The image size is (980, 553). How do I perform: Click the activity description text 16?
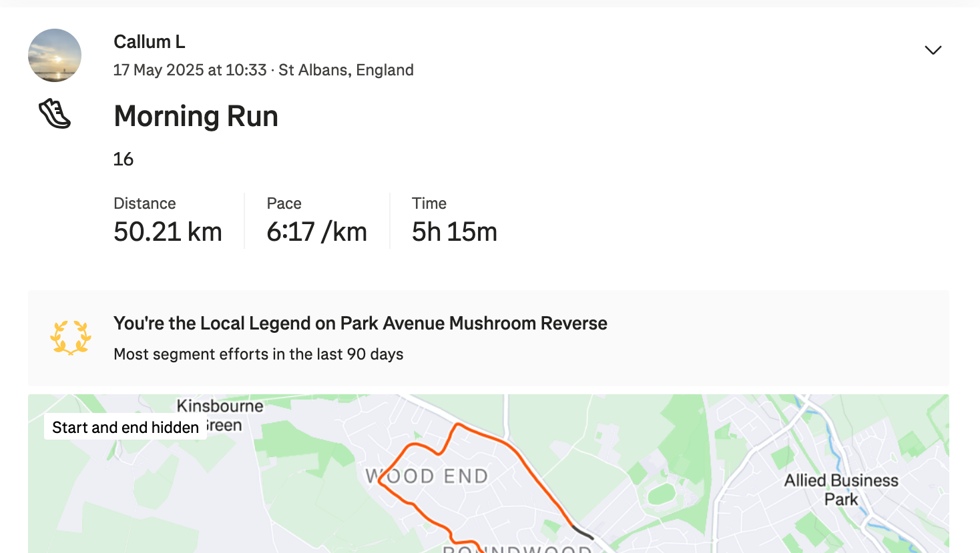point(124,159)
